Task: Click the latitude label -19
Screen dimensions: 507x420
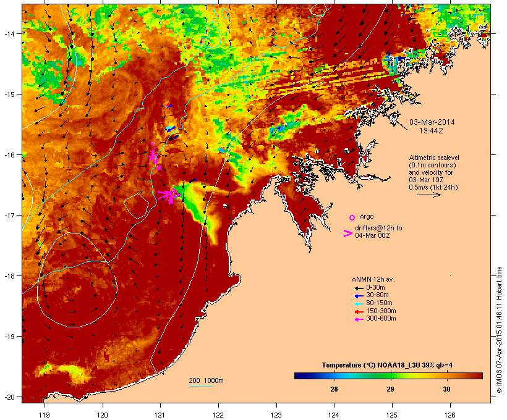Action: [9, 337]
